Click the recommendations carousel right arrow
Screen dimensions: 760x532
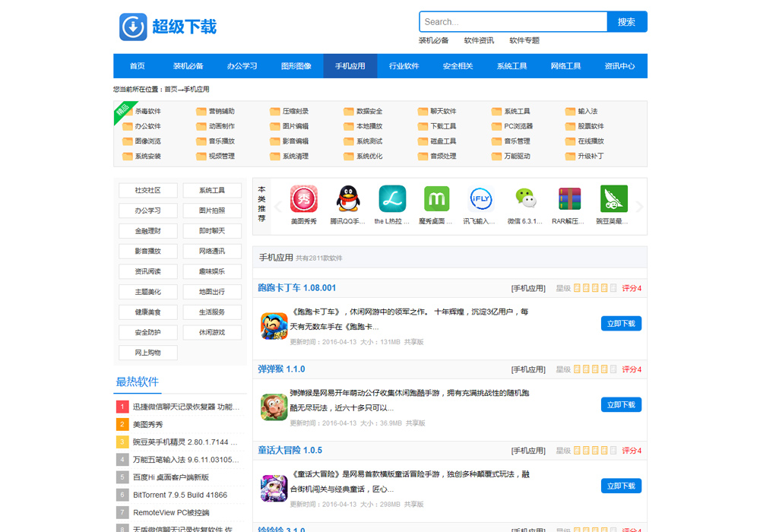(639, 207)
